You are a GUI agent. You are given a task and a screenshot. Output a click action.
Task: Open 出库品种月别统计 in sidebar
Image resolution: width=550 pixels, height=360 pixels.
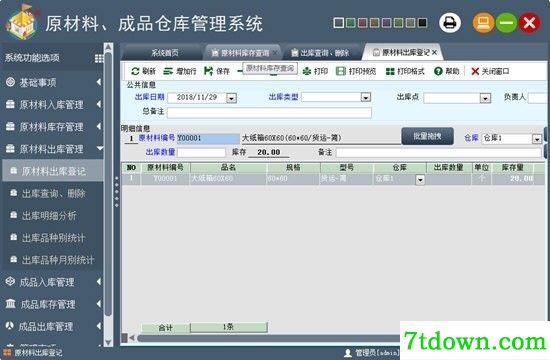[53, 260]
